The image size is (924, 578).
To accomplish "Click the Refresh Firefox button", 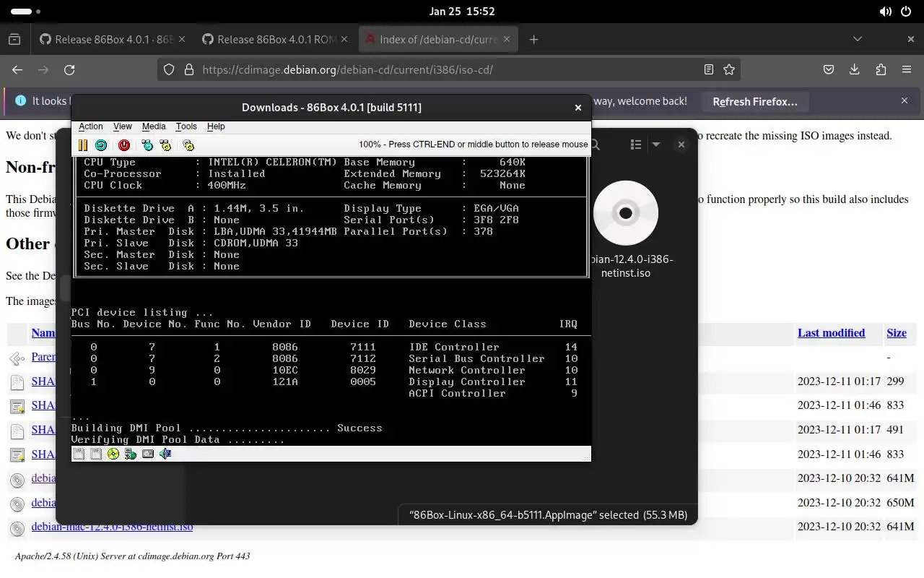I will coord(755,102).
